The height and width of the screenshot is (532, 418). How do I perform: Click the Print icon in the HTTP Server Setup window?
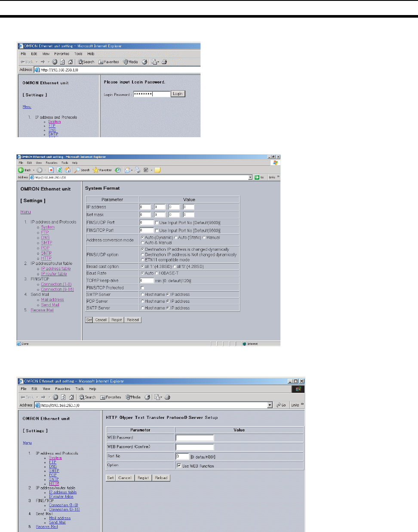tap(167, 397)
